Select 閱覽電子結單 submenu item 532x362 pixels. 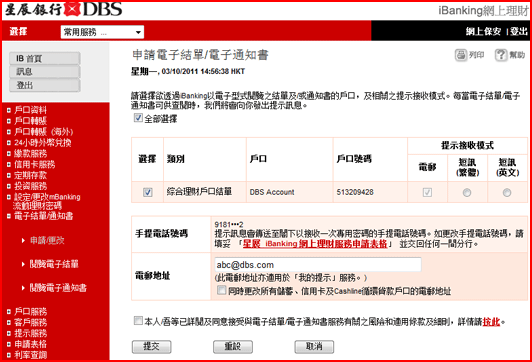coord(54,264)
